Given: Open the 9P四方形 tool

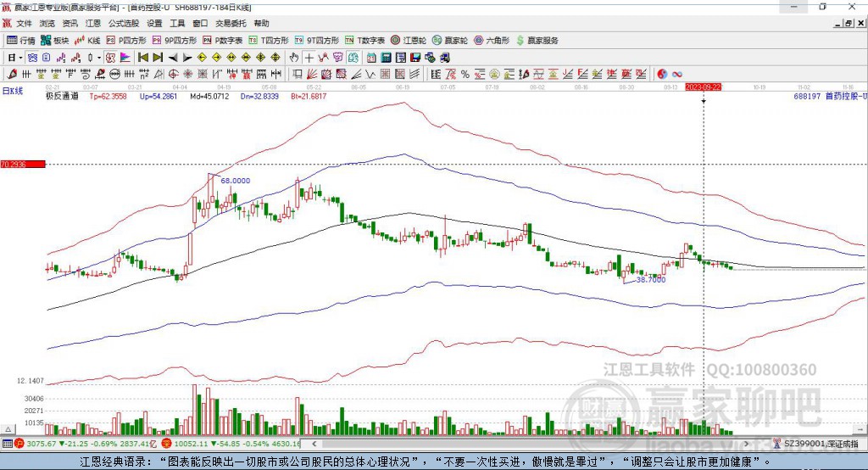Looking at the screenshot, I should click(174, 41).
